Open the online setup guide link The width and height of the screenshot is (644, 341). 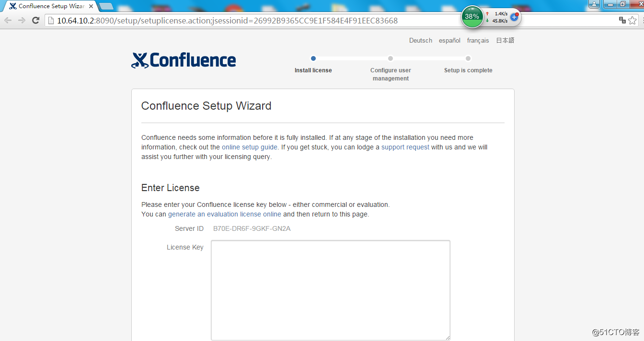pyautogui.click(x=250, y=147)
